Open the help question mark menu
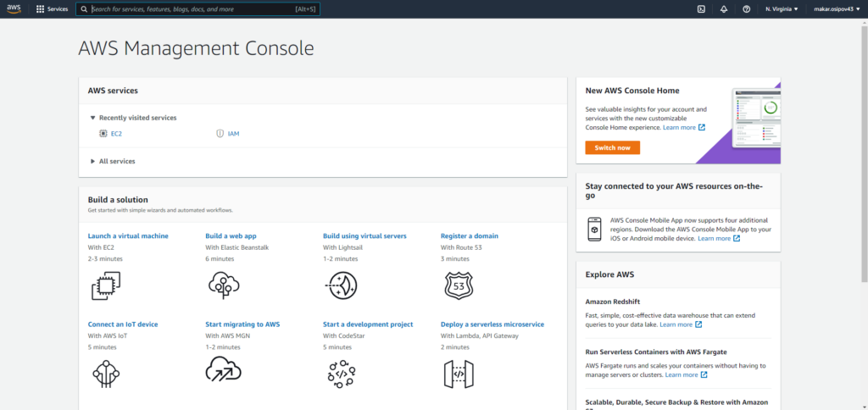Screen dimensions: 868x410 click(x=746, y=8)
